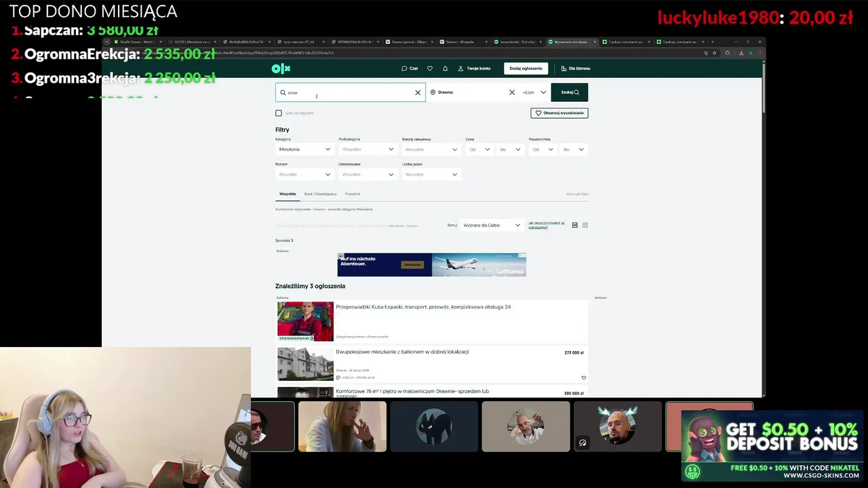Open favorites heart icon in OLX header
Image resolution: width=868 pixels, height=488 pixels.
(429, 68)
